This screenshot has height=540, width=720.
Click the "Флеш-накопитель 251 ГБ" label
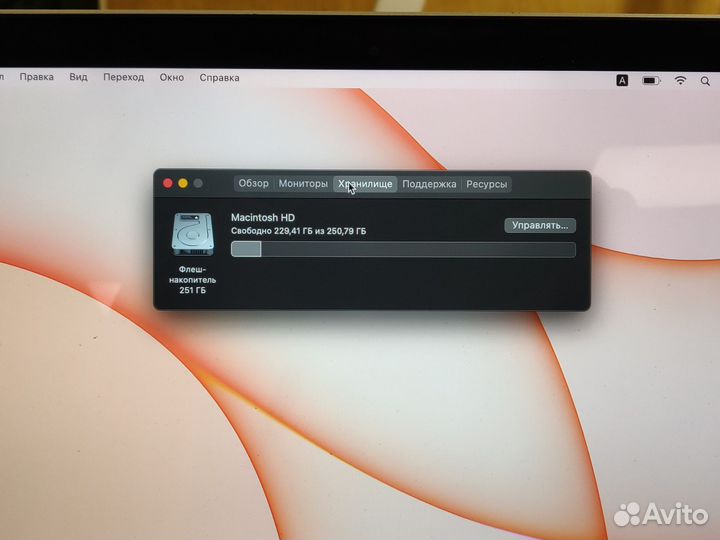pyautogui.click(x=192, y=280)
